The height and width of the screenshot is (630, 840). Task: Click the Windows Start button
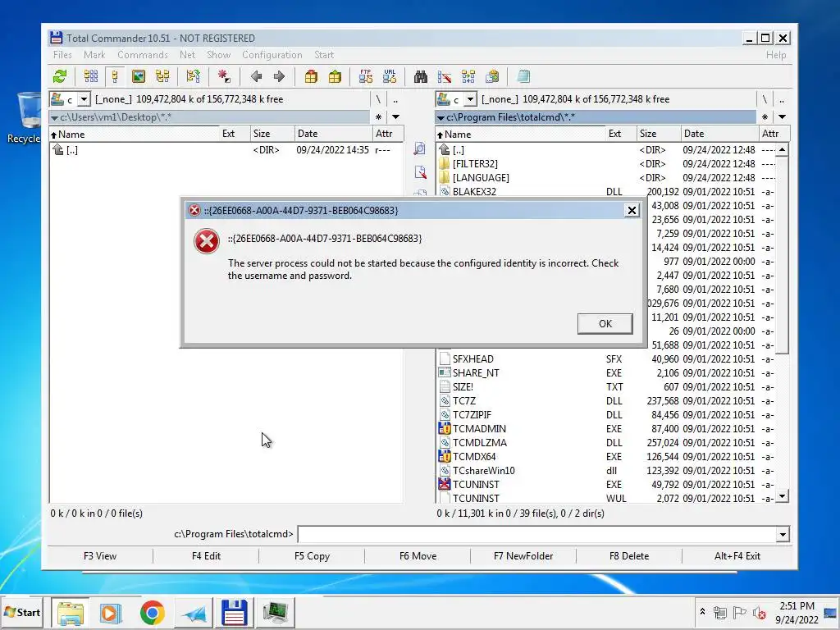coord(22,612)
